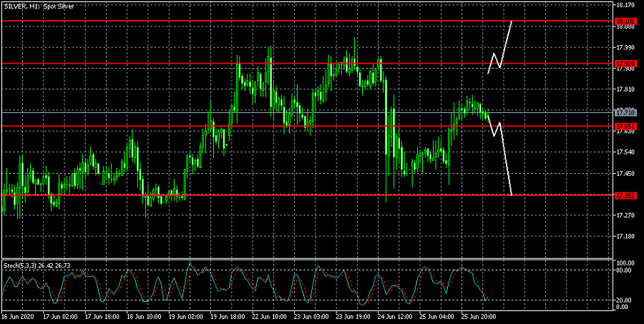
Task: Click the 18.170 price axis label
Action: [x=626, y=4]
